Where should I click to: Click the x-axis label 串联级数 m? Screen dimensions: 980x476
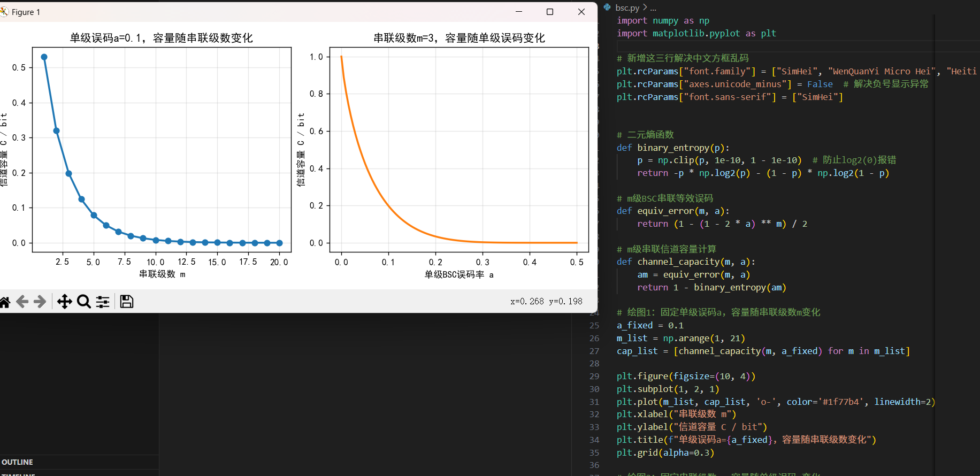pos(162,274)
